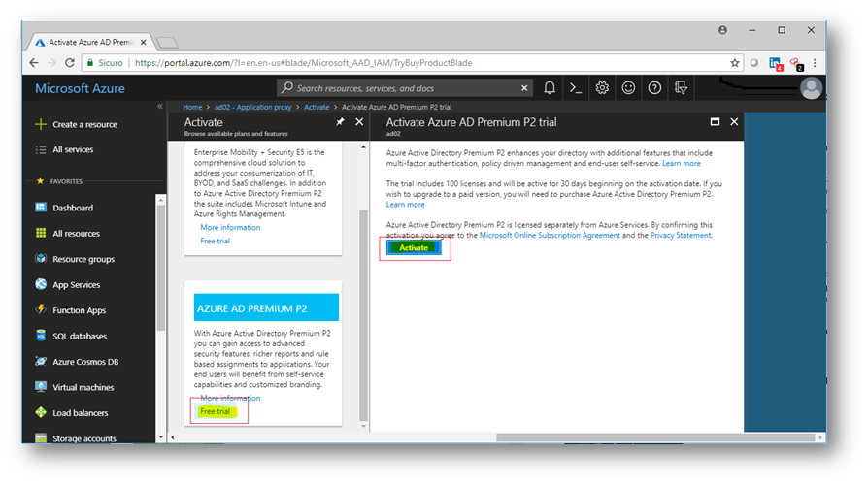Launch Cloud Shell from the top bar
This screenshot has width=868, height=485.
pos(576,88)
